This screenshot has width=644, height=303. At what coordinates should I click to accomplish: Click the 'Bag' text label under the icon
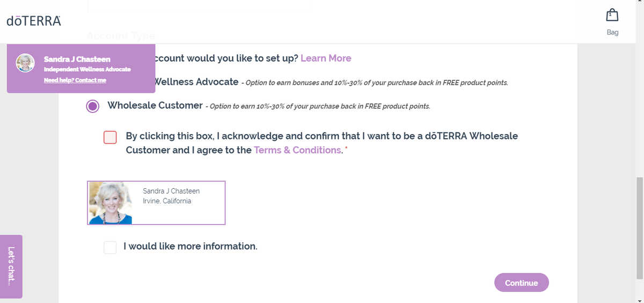[612, 32]
